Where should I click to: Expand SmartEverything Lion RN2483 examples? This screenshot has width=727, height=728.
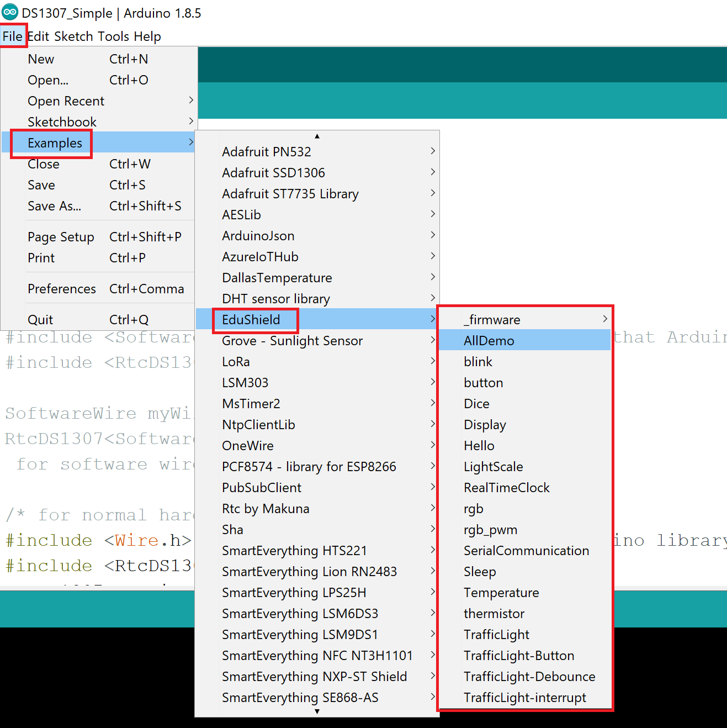(x=317, y=572)
